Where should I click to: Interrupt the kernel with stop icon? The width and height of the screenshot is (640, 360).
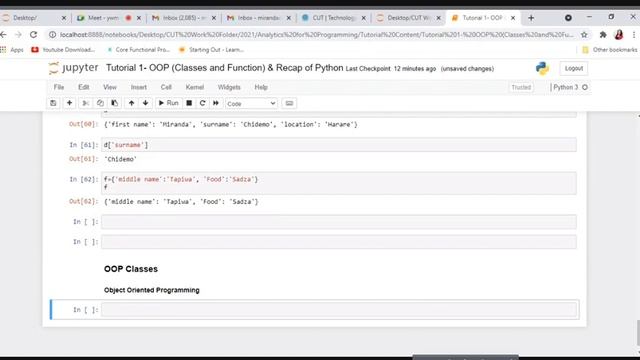[x=189, y=103]
